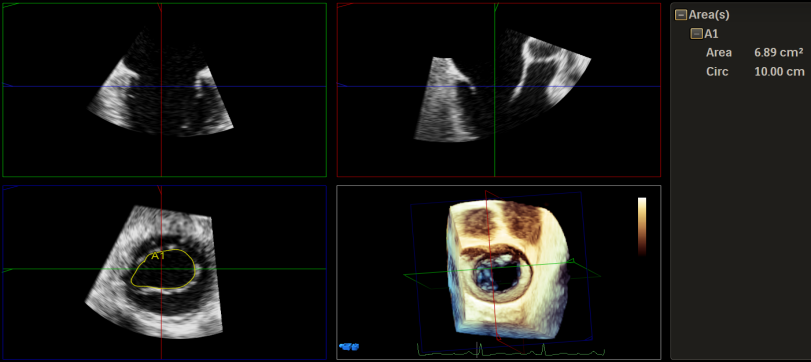Click green plane marker at left of blue-framed view
Viewport: 811px width, 362px height.
pyautogui.click(x=7, y=270)
